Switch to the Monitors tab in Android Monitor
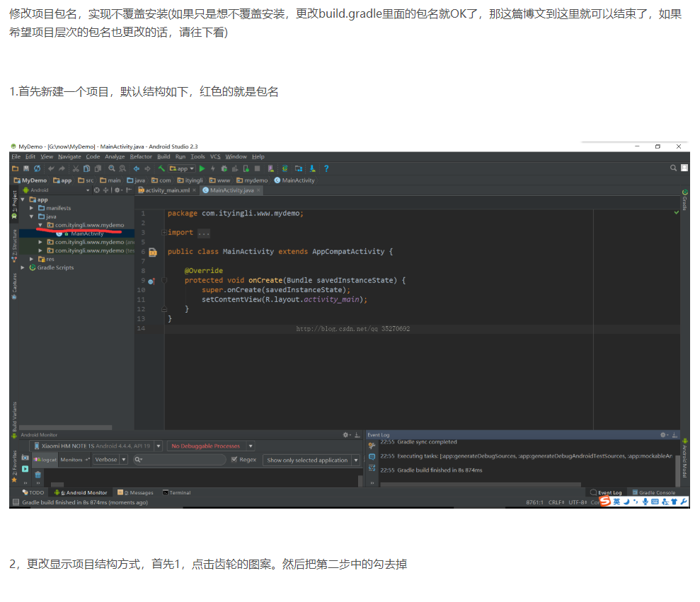The width and height of the screenshot is (700, 602). [74, 460]
